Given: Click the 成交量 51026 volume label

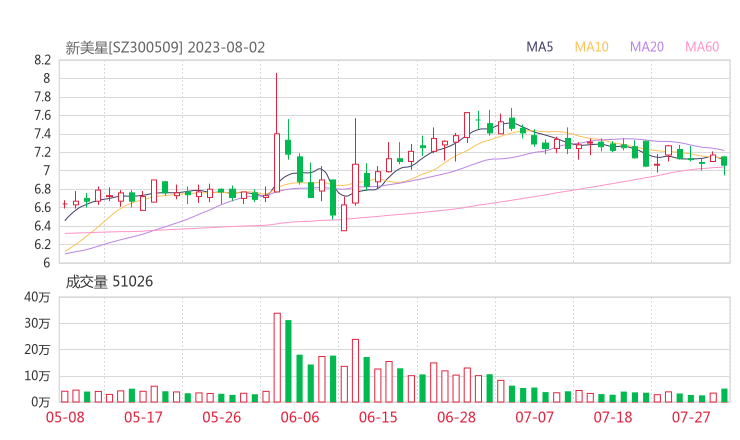Looking at the screenshot, I should [109, 282].
